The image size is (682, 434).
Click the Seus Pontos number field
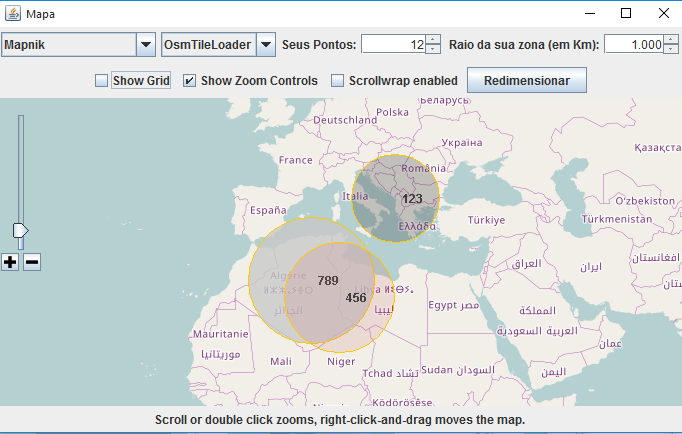coord(393,44)
